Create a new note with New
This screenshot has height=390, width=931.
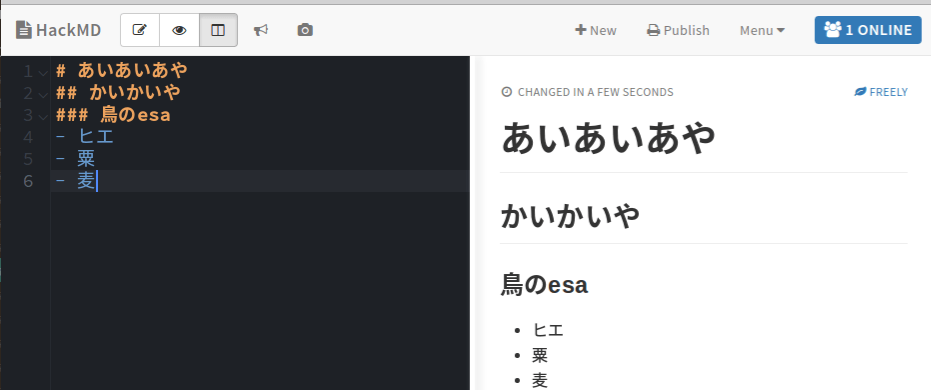596,30
